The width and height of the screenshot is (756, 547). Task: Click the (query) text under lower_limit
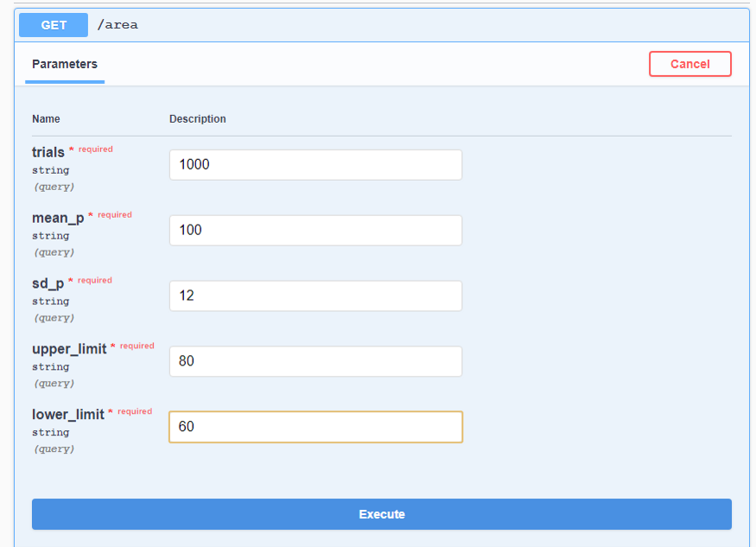tap(54, 448)
